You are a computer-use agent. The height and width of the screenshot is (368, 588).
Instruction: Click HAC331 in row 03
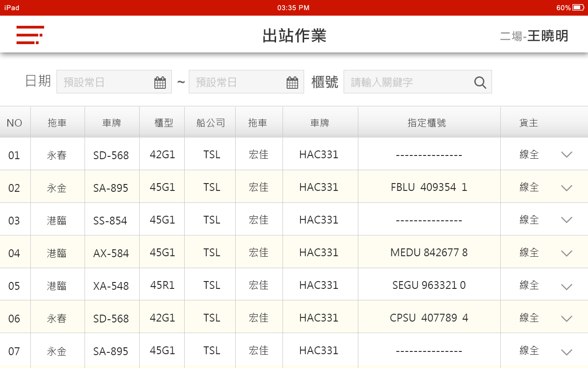click(319, 220)
